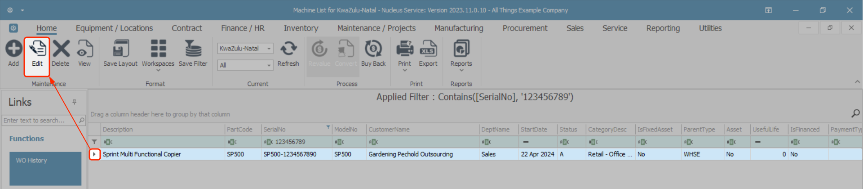Switch to the Procurement tab
Viewport: 868px width, 189px height.
point(525,28)
